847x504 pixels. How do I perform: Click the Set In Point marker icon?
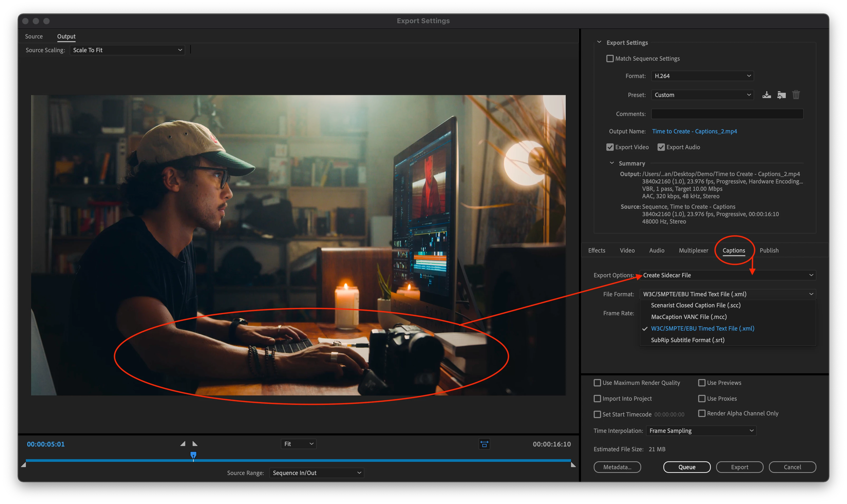point(183,444)
